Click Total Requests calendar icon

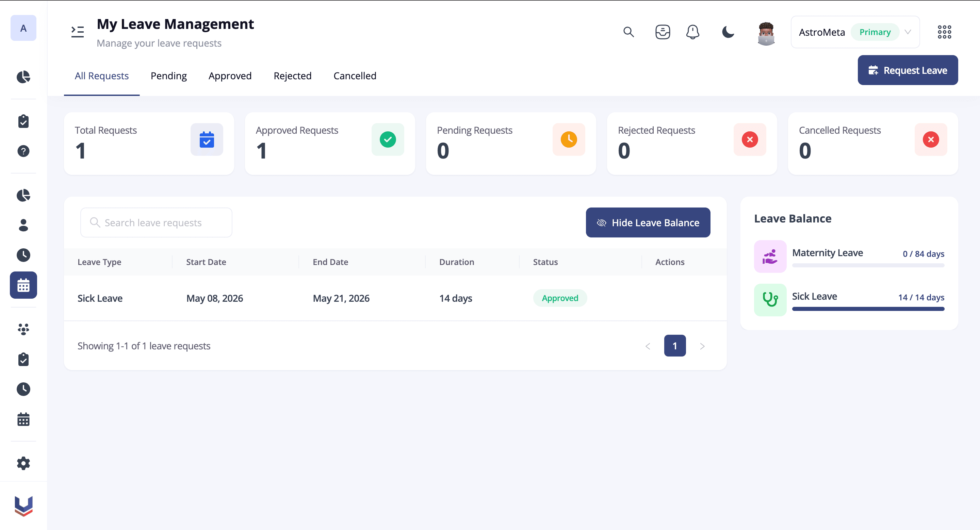[x=207, y=139]
